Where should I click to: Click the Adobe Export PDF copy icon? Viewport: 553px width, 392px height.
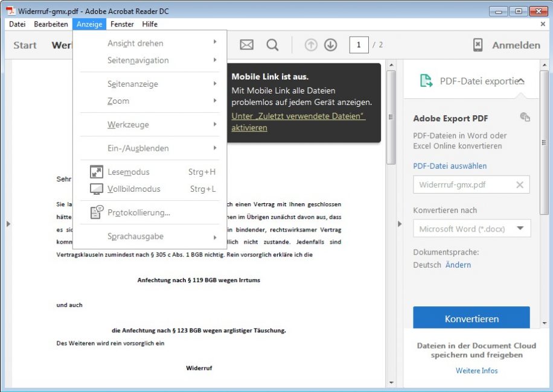pos(525,117)
